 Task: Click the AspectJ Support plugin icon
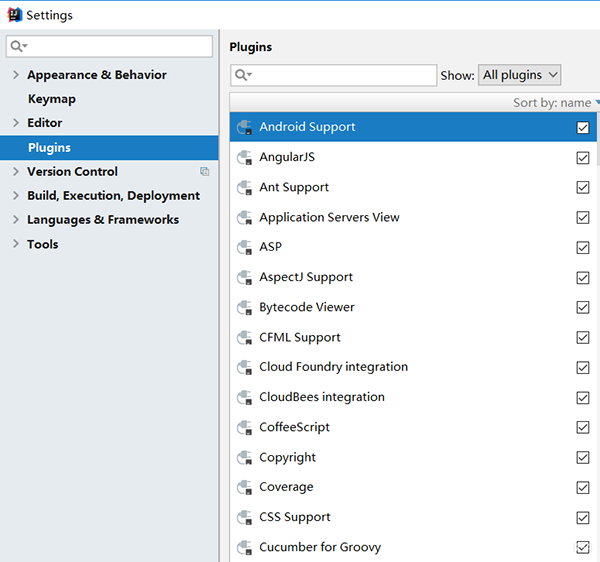click(245, 278)
